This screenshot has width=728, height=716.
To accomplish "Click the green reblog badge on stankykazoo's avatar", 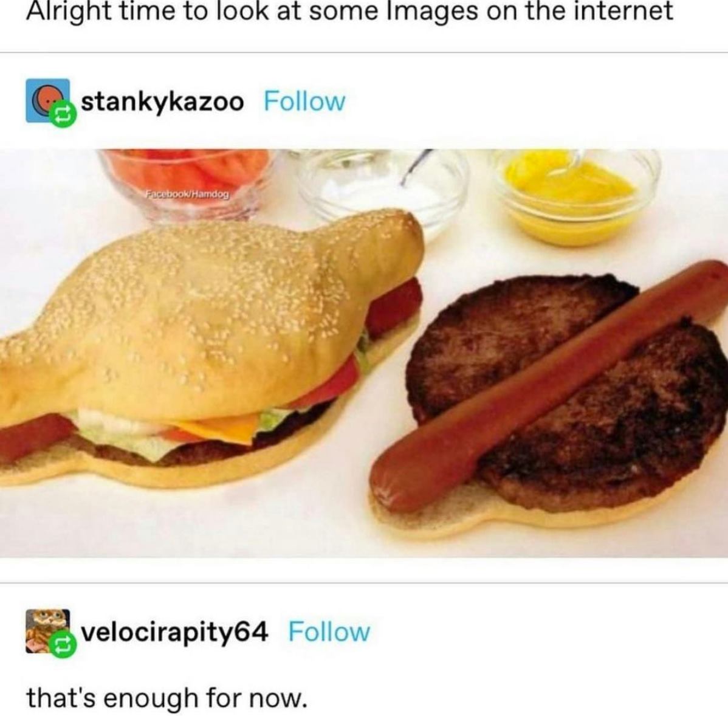I will point(63,115).
